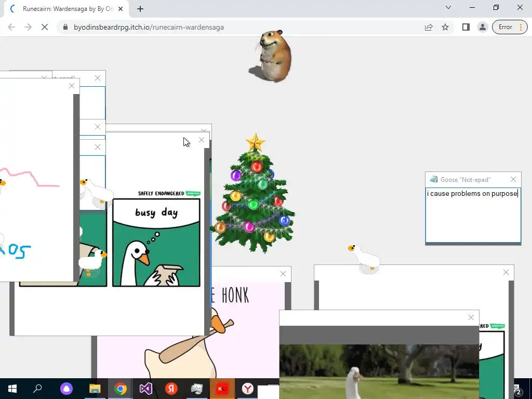Click the HONK text in meme window
The width and height of the screenshot is (532, 399).
coord(235,295)
